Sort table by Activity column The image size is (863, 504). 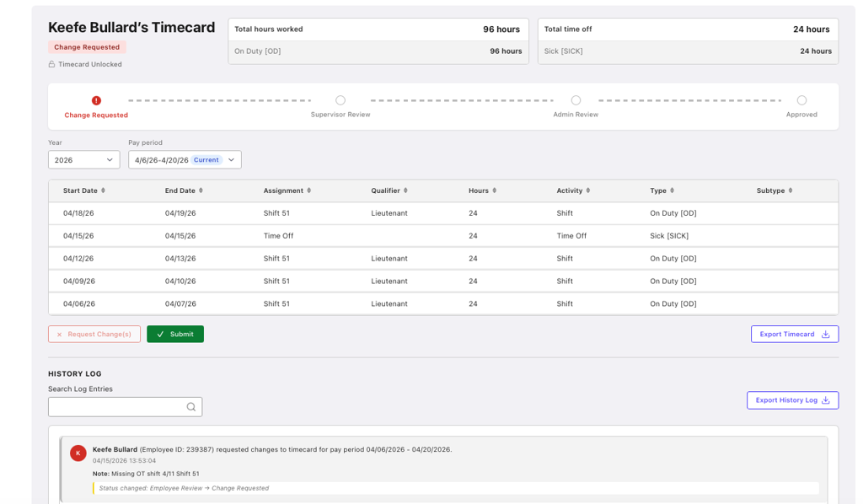click(587, 190)
